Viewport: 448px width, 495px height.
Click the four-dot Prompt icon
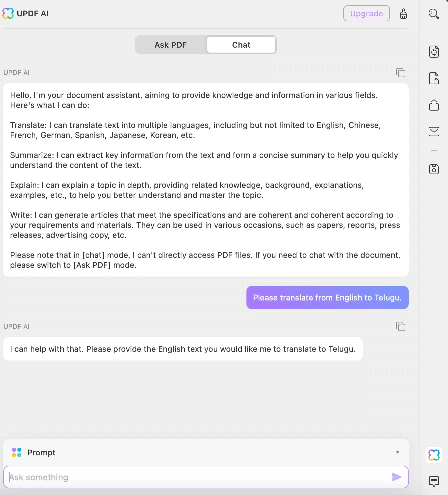pyautogui.click(x=16, y=452)
